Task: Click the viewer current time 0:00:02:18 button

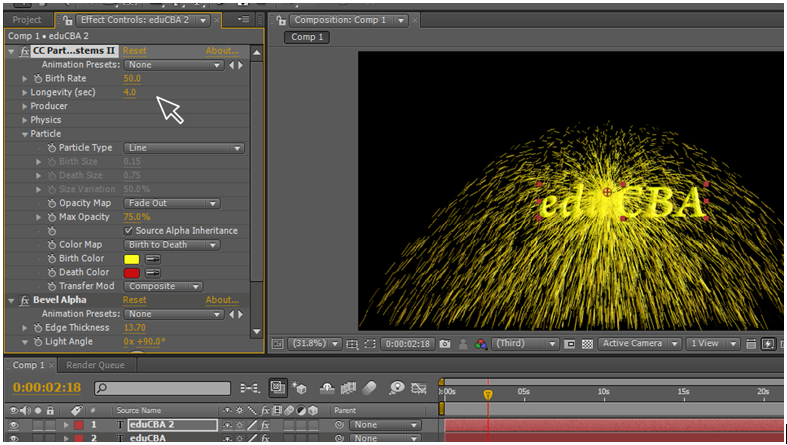Action: click(407, 344)
